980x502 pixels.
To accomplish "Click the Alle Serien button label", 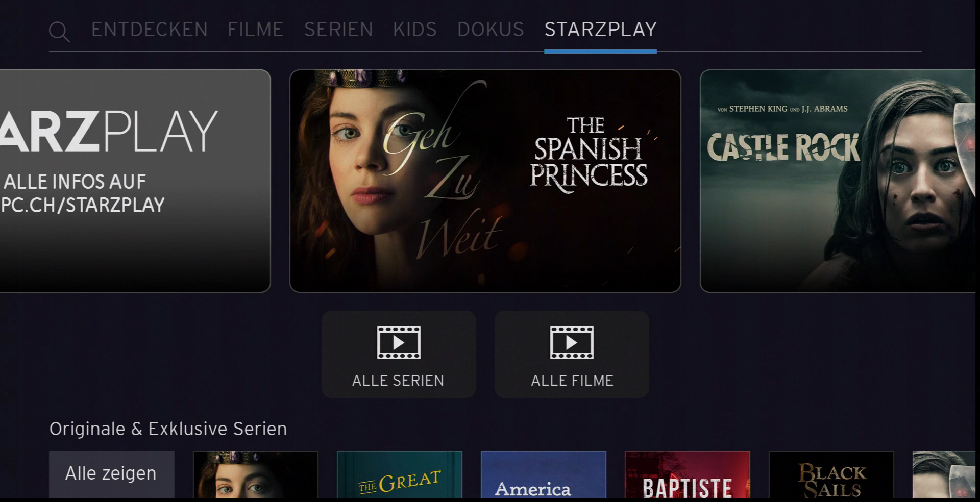I will coord(398,381).
